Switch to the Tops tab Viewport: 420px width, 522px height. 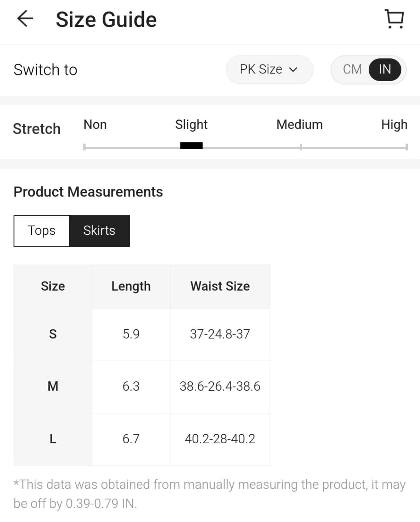click(42, 231)
